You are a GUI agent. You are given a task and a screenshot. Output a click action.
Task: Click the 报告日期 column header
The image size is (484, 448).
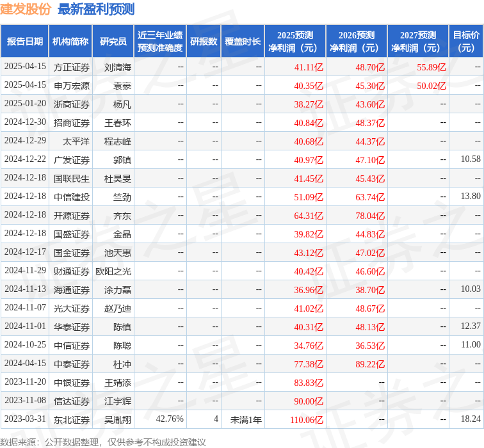pos(25,42)
